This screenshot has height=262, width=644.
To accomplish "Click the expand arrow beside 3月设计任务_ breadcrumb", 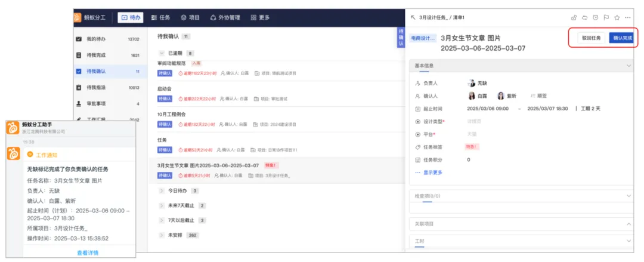I will (413, 18).
